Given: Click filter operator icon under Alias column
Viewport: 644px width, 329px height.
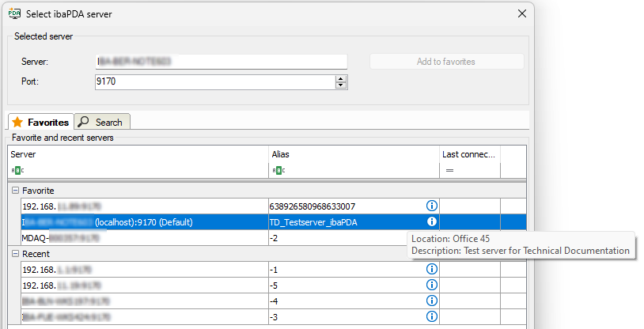Looking at the screenshot, I should point(278,170).
